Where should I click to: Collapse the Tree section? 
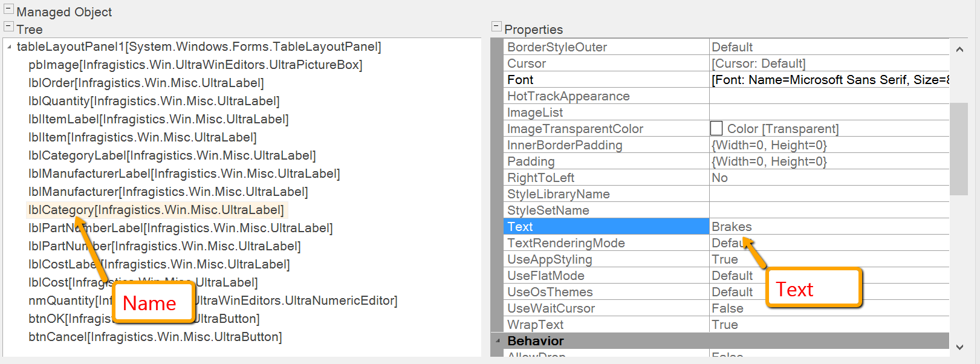point(8,27)
